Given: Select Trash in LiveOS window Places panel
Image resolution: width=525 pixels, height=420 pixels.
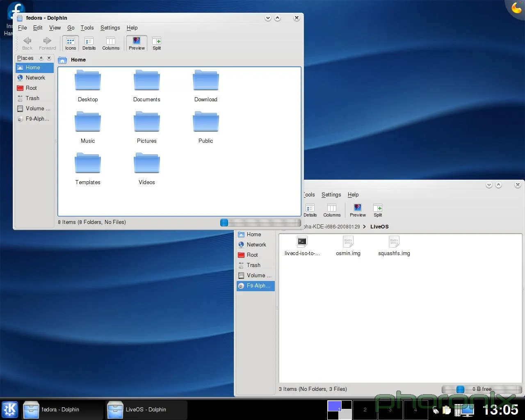Looking at the screenshot, I should [256, 265].
